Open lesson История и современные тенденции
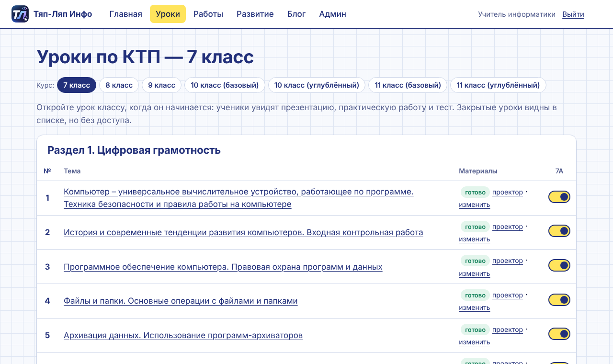The image size is (613, 364). [x=243, y=232]
